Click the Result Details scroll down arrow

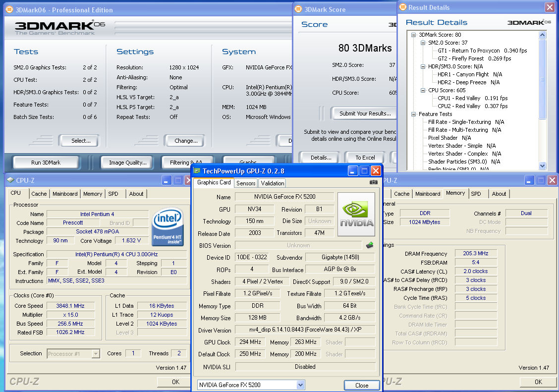coord(542,166)
